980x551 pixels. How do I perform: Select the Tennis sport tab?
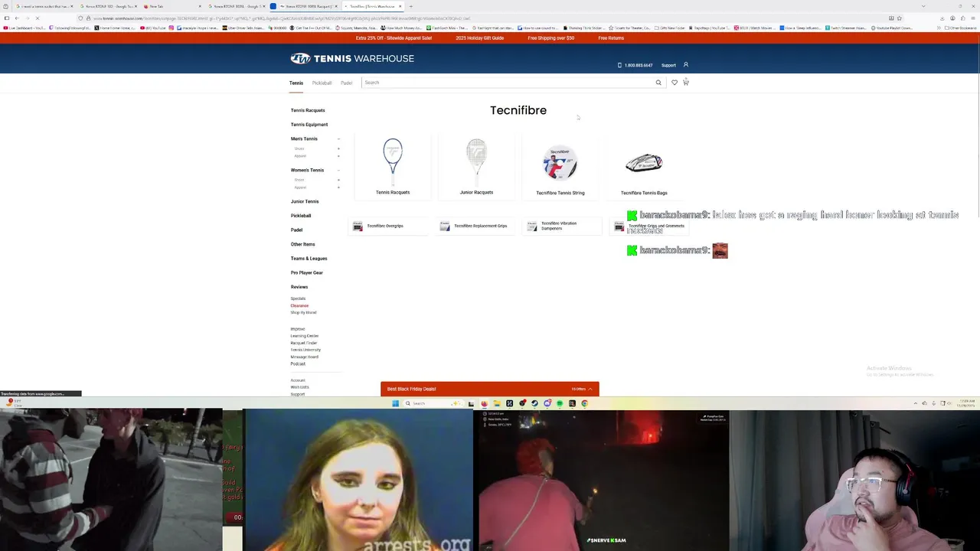(296, 83)
